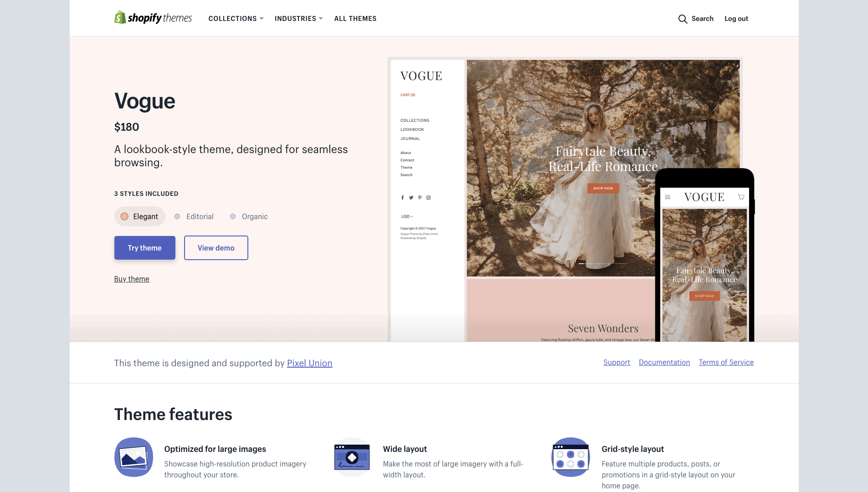This screenshot has height=492, width=868.
Task: Click Collections in the Vogue preview sidebar
Action: coord(415,120)
